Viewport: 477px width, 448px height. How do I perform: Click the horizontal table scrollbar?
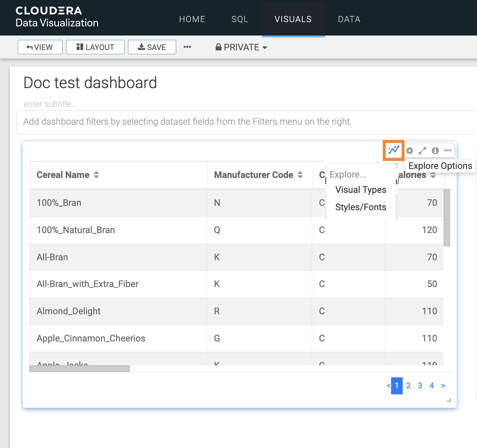pyautogui.click(x=79, y=369)
